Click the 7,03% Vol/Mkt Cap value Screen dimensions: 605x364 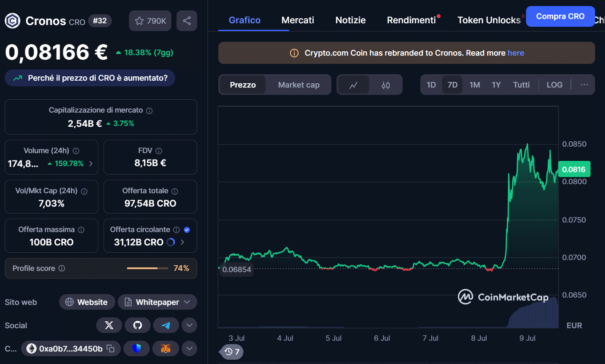(51, 204)
